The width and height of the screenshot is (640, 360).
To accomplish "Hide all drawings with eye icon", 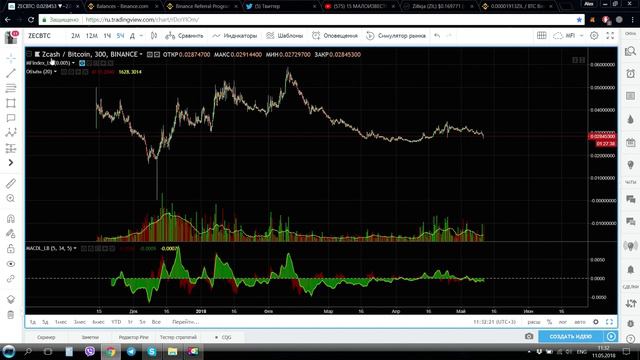I will (x=11, y=264).
